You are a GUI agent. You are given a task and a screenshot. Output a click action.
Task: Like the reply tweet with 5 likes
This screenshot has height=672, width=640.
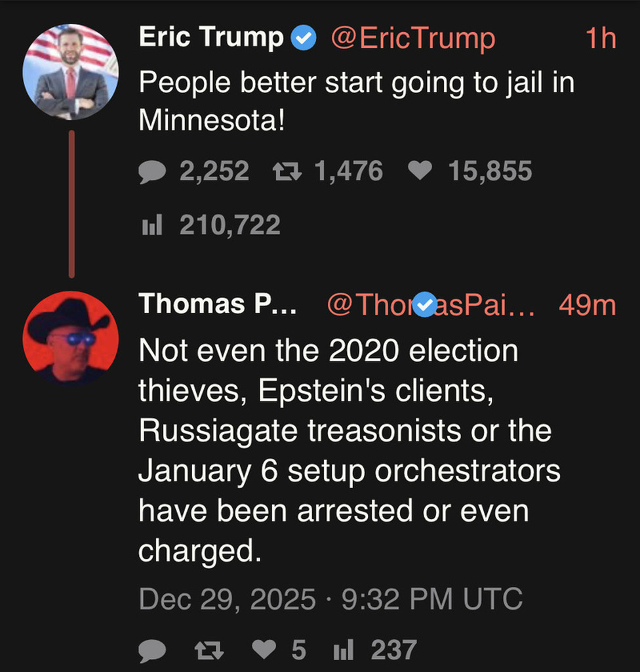pyautogui.click(x=265, y=650)
